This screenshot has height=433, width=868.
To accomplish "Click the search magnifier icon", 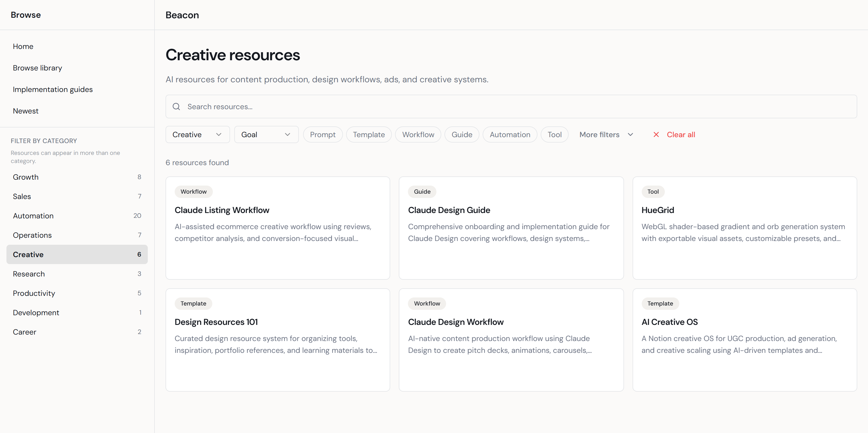I will pyautogui.click(x=176, y=107).
